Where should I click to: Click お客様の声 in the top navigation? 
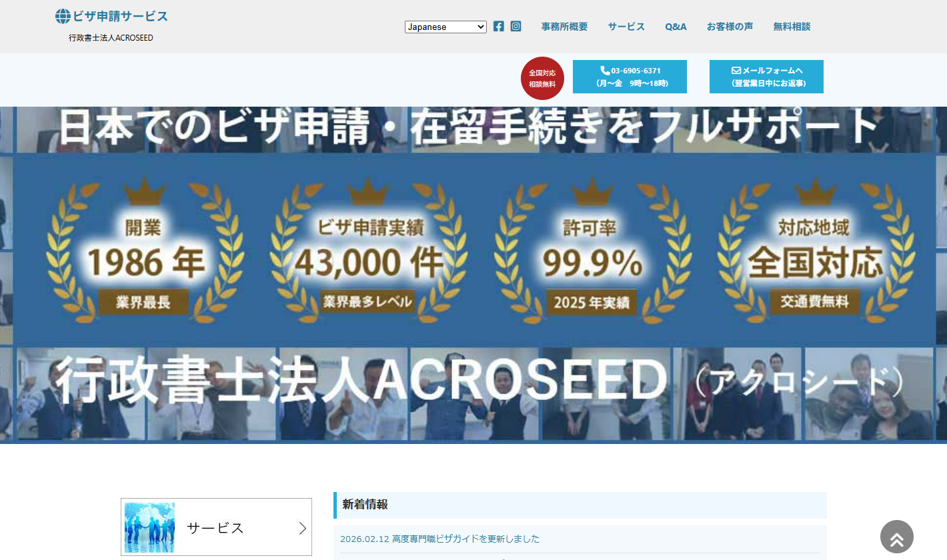[x=730, y=26]
